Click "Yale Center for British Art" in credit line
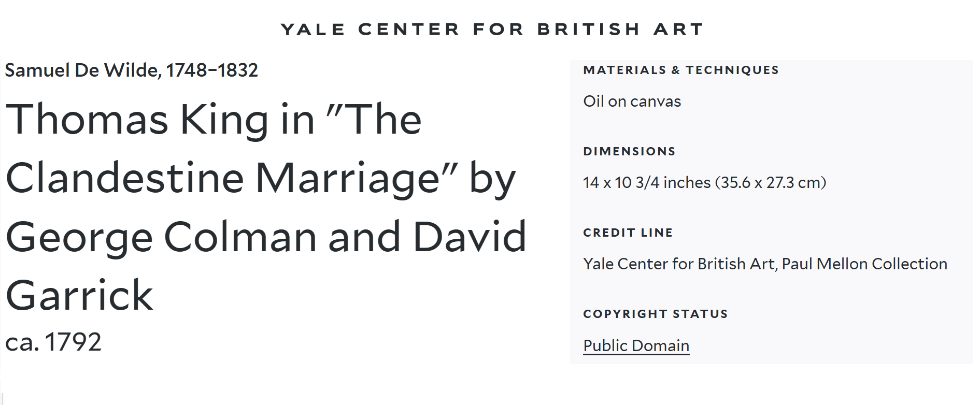Image resolution: width=980 pixels, height=405 pixels. pos(678,264)
